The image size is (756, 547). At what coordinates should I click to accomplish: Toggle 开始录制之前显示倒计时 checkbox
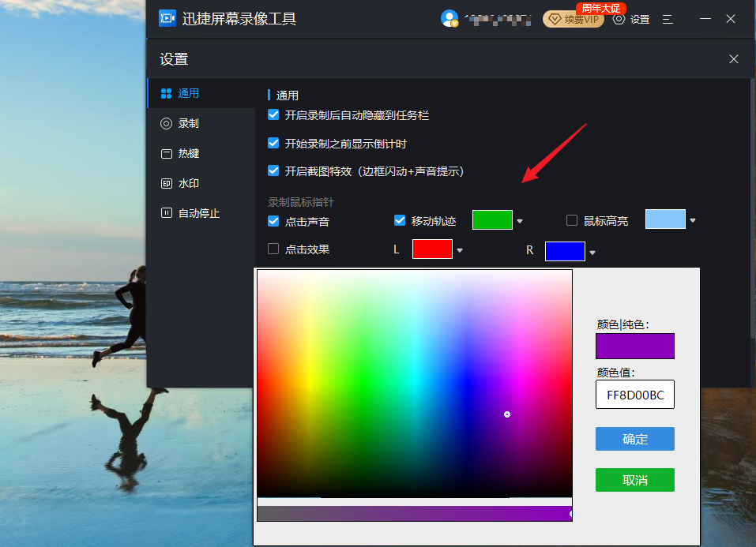tap(274, 144)
